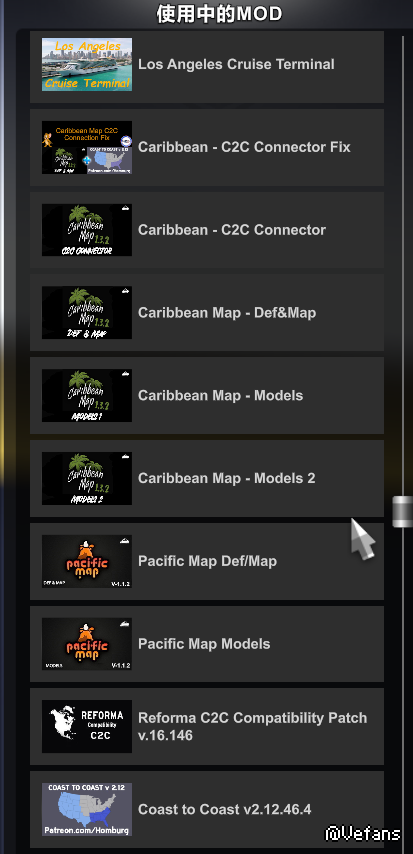Choose the Caribbean - C2C Connector Fix row
Image resolution: width=413 pixels, height=854 pixels.
point(207,147)
